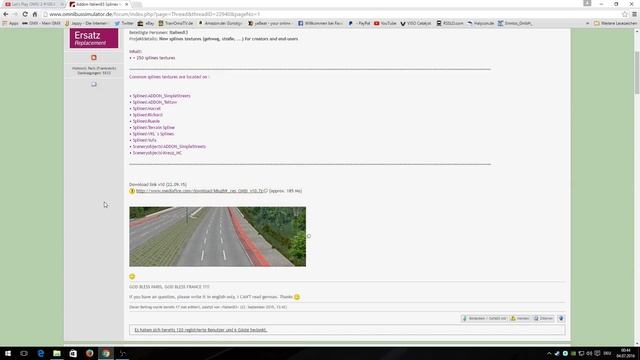Click the round blue icon next to Zitieren
Viewport: 640px width, 360px height.
click(561, 318)
